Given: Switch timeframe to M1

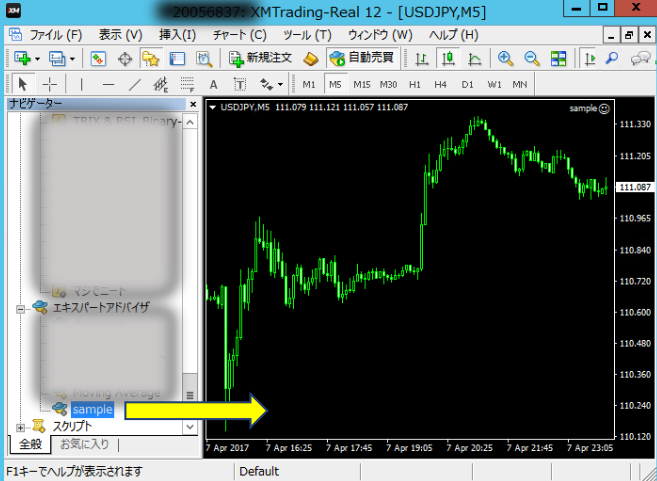Looking at the screenshot, I should point(309,85).
